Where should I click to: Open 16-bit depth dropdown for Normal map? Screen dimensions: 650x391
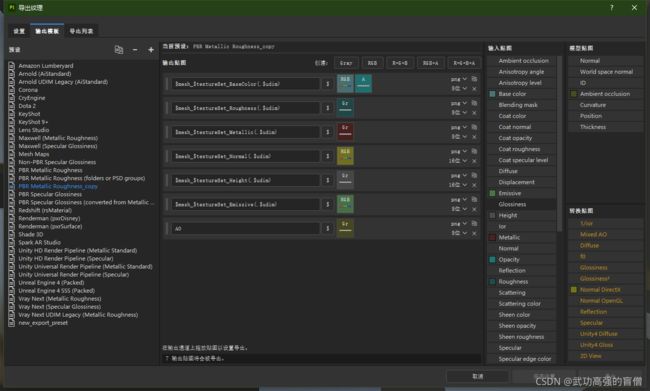[x=458, y=160]
